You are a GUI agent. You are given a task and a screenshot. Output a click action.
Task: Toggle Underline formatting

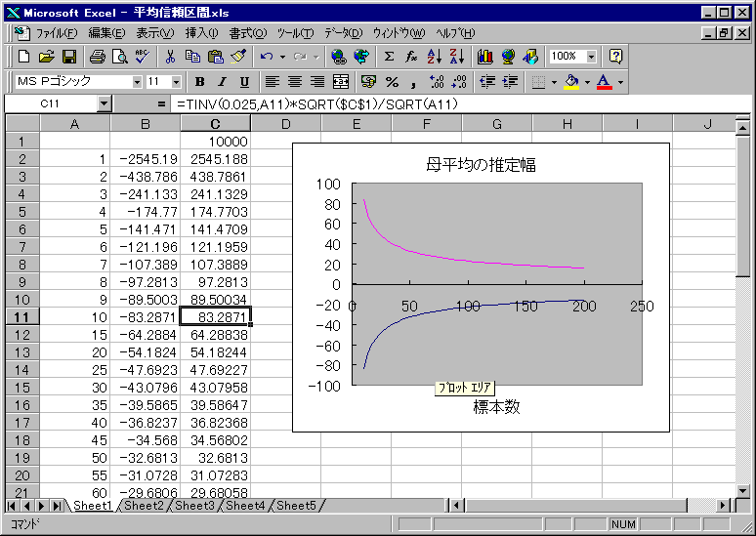click(x=244, y=82)
